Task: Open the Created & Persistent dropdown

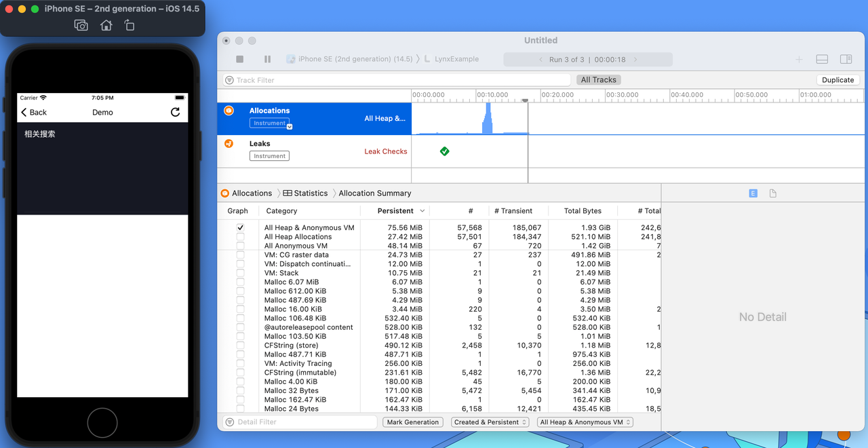Action: point(490,422)
